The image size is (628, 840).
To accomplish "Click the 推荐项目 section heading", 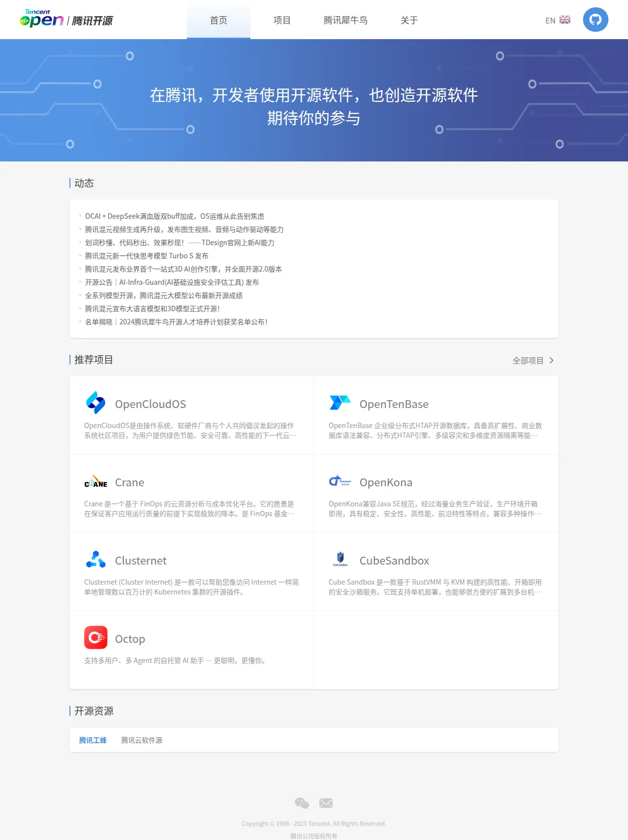I will point(94,360).
